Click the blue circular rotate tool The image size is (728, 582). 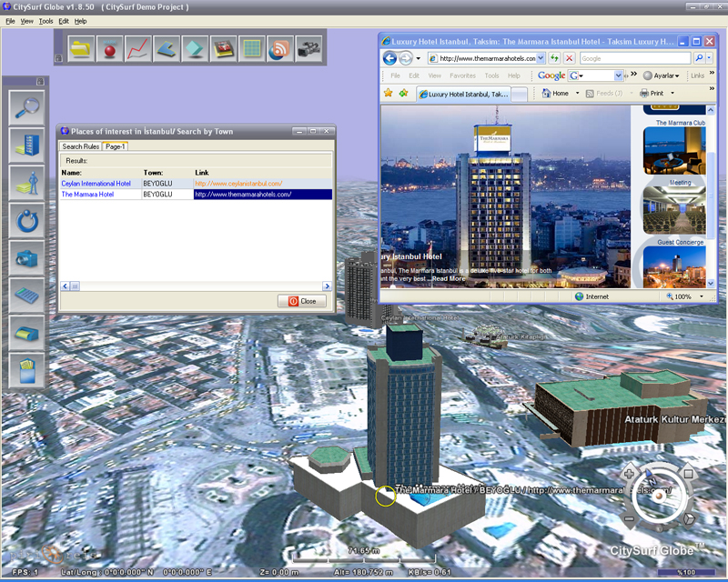[x=27, y=220]
